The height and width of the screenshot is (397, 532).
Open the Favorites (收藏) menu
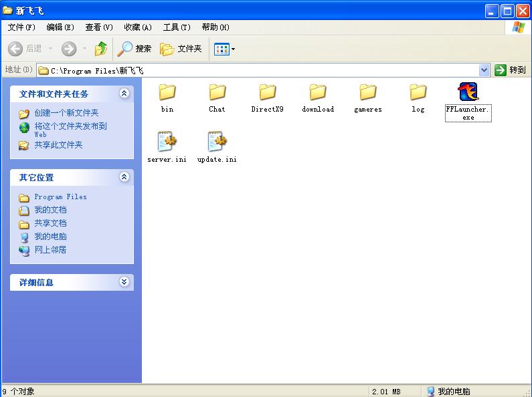click(x=138, y=27)
